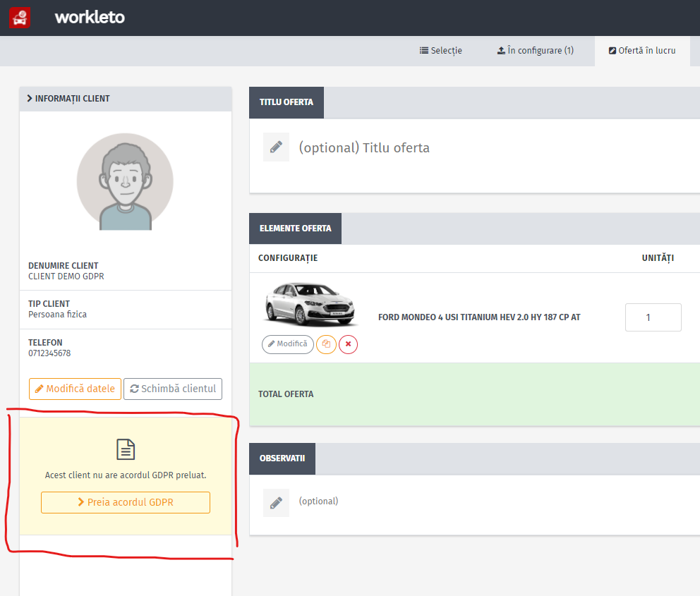Click the Persoana fizica client type text
The height and width of the screenshot is (596, 700).
[58, 315]
